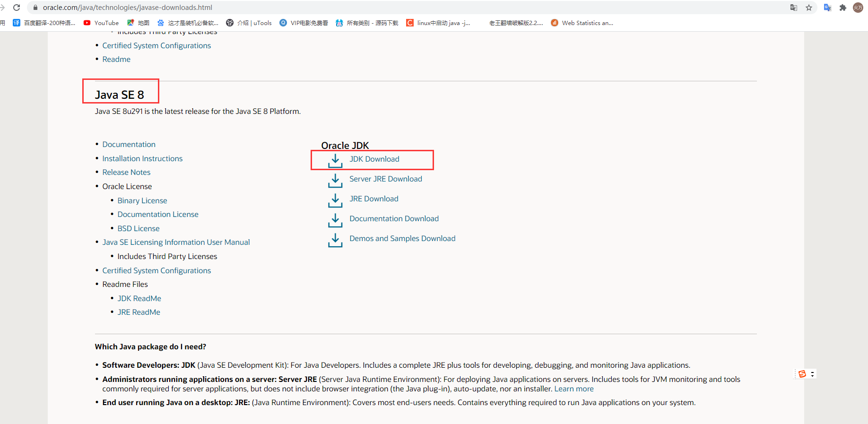This screenshot has width=868, height=424.
Task: Open Certified System Configurations under Java SE 8
Action: coord(156,270)
